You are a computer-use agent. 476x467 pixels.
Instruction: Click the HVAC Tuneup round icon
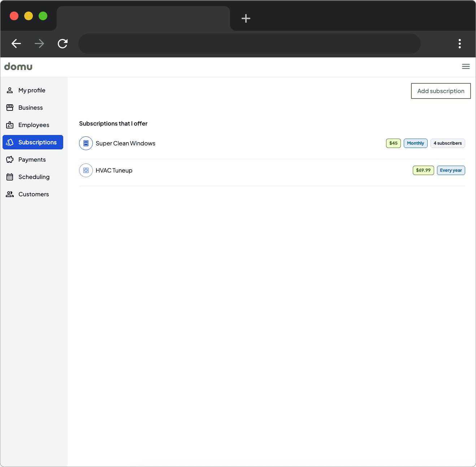click(x=86, y=170)
